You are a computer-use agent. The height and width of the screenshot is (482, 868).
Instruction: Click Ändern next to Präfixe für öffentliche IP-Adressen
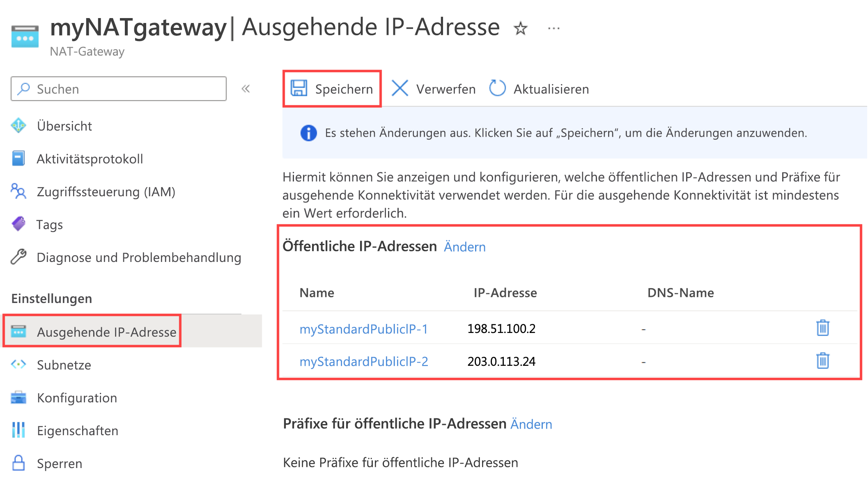click(531, 424)
